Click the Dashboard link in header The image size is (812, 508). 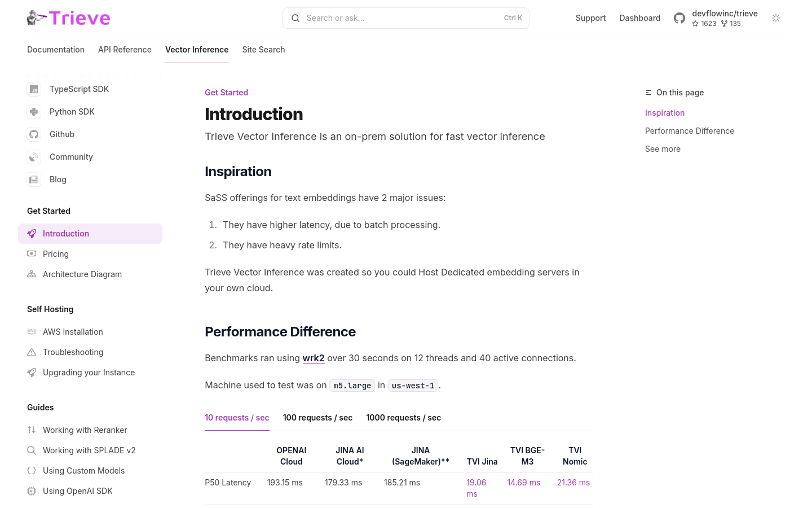pyautogui.click(x=639, y=18)
